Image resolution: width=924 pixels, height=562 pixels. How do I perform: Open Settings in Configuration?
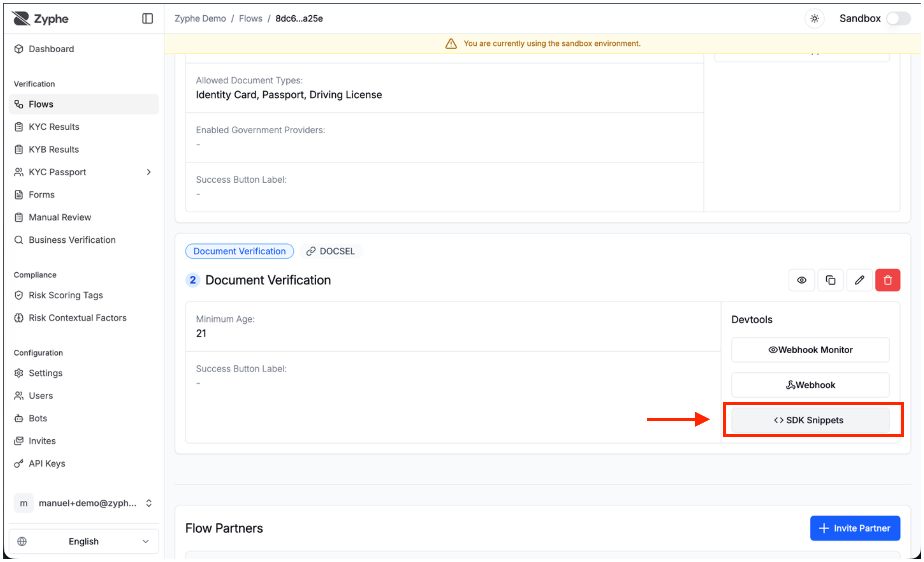[x=83, y=373]
